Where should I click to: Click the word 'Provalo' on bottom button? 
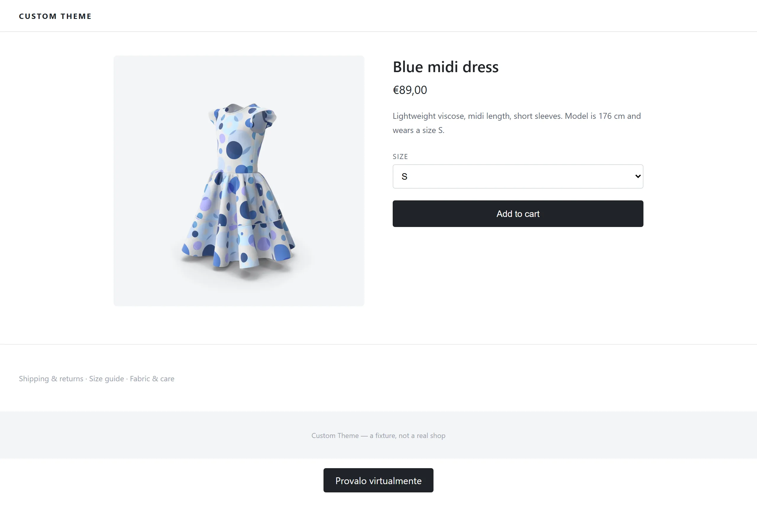351,481
